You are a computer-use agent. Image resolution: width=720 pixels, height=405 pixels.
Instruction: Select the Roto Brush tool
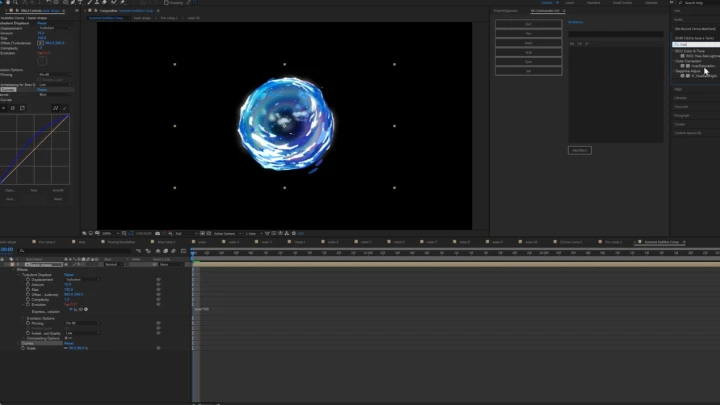(x=113, y=2)
